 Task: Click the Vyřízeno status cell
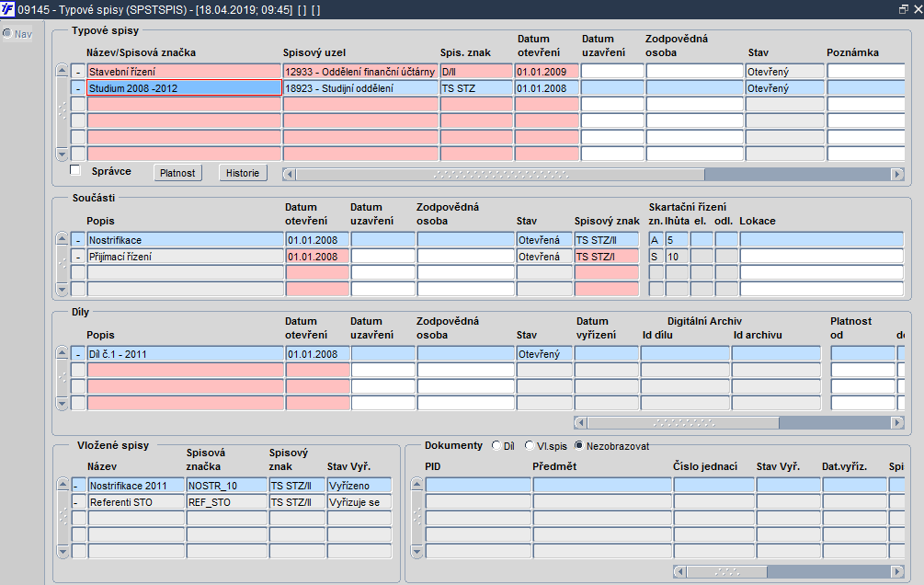pos(359,486)
